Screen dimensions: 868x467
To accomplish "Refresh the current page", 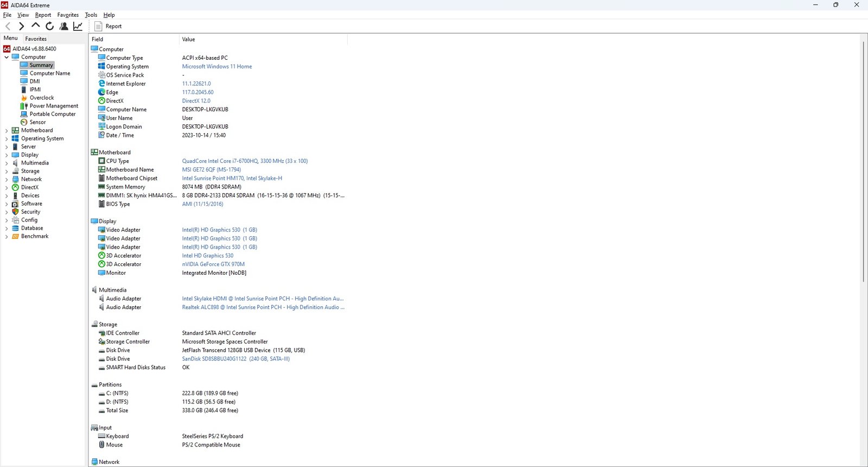I will tap(49, 26).
